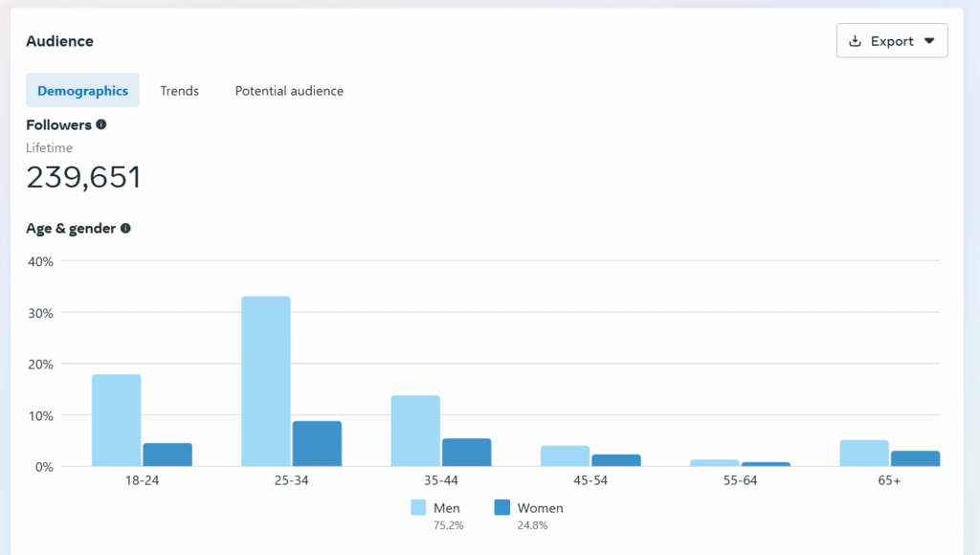
Task: Click the Men bar in the 55-64 group
Action: tap(713, 463)
